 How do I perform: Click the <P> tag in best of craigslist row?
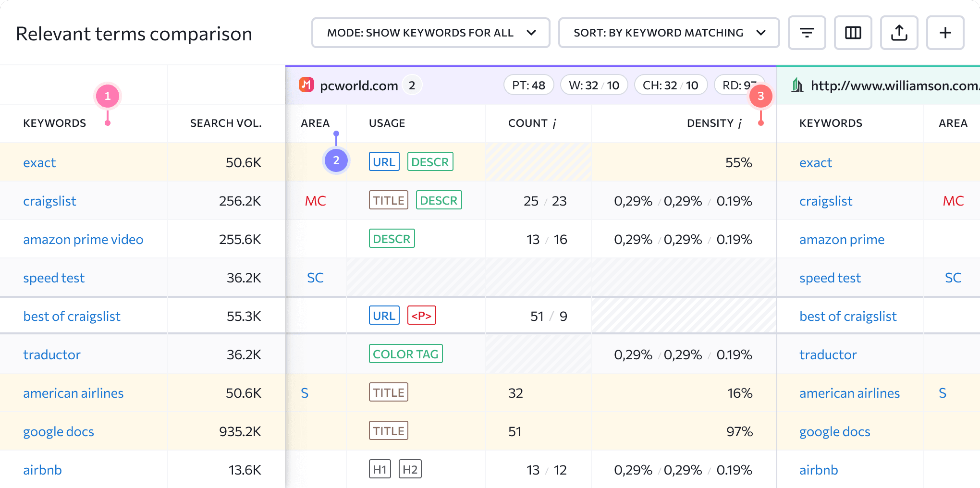421,316
